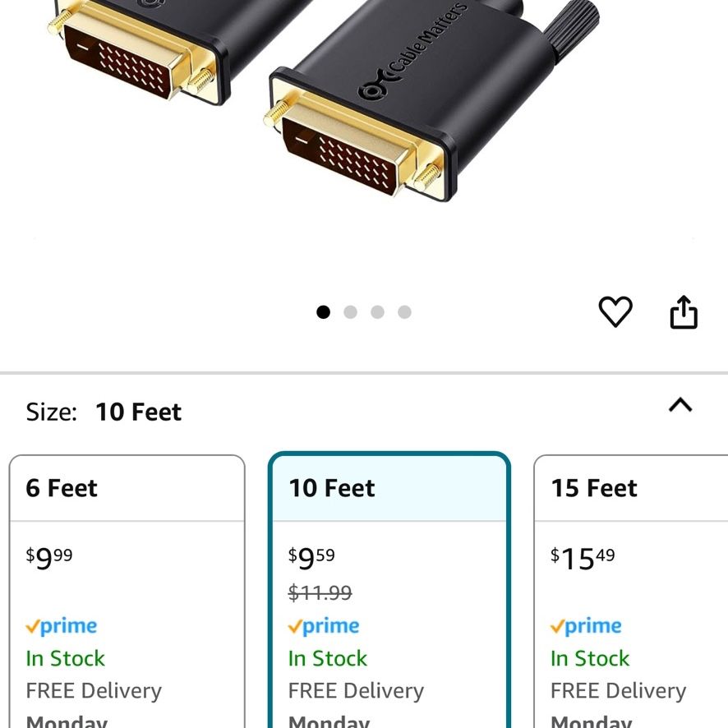Image resolution: width=728 pixels, height=728 pixels.
Task: Tap the $15.49 price for 15 Feet
Action: click(x=583, y=558)
